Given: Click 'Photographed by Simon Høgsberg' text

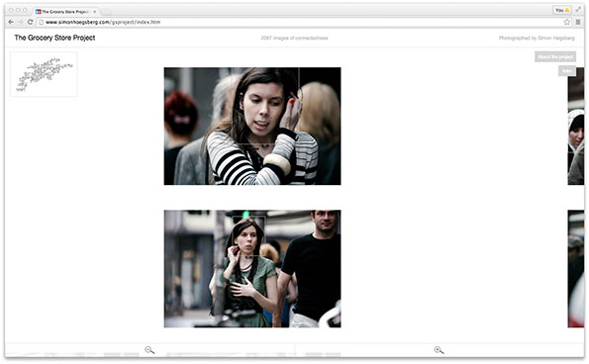Looking at the screenshot, I should (537, 38).
